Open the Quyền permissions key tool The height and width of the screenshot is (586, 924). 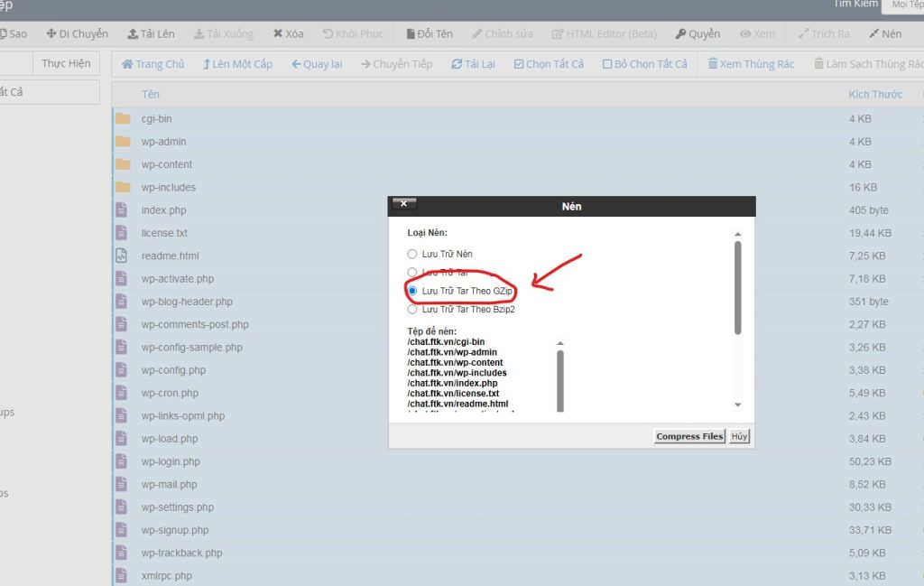pos(680,34)
